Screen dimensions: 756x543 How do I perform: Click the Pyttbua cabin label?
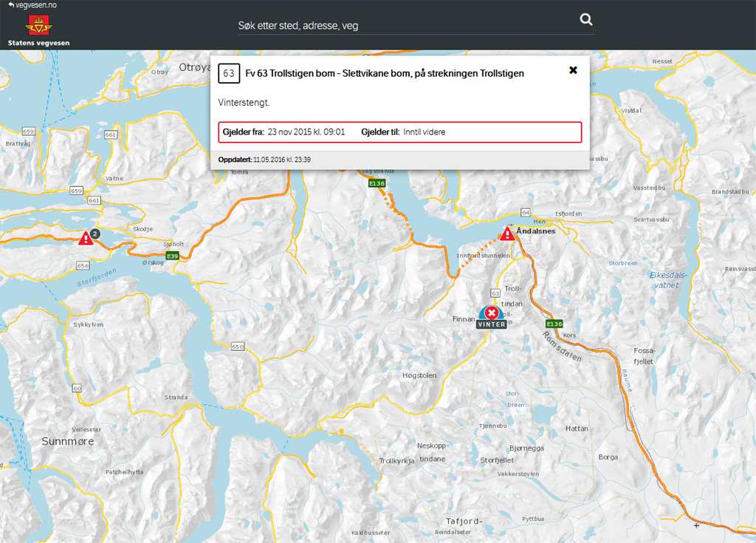coord(533,519)
